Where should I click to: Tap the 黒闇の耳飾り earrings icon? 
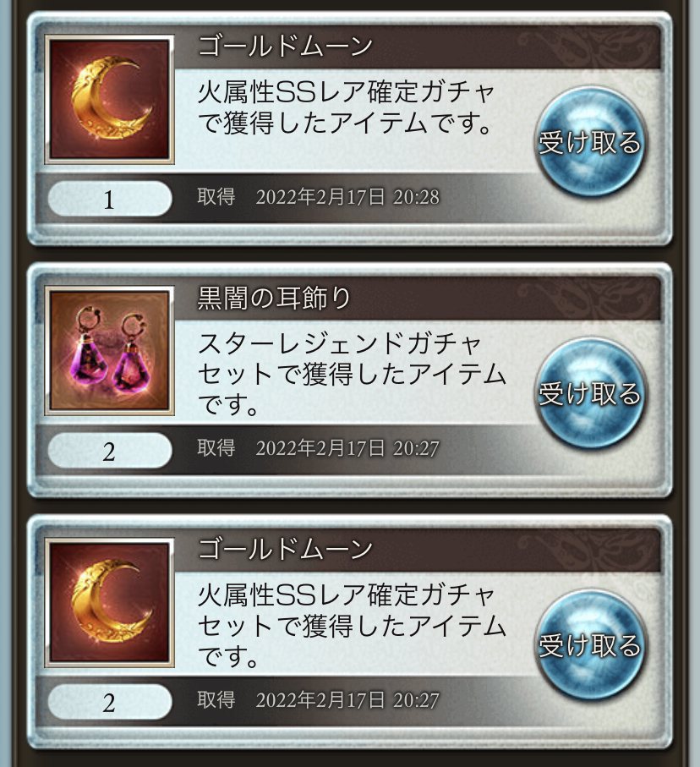(109, 350)
